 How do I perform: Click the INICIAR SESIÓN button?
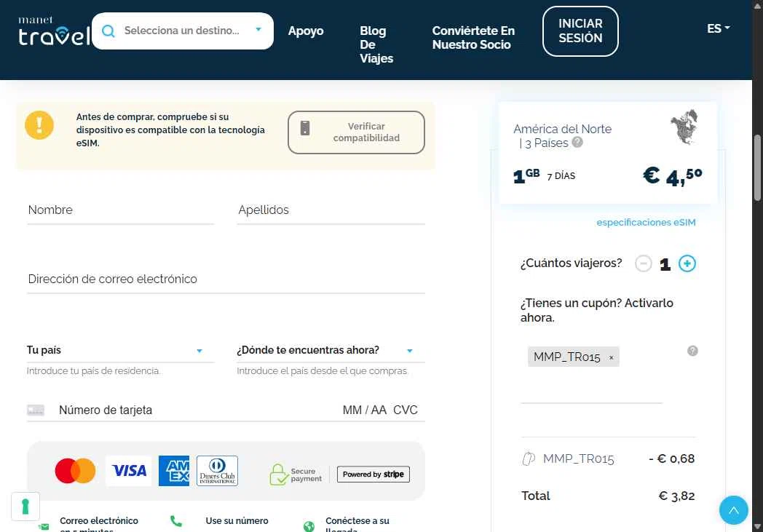tap(580, 31)
